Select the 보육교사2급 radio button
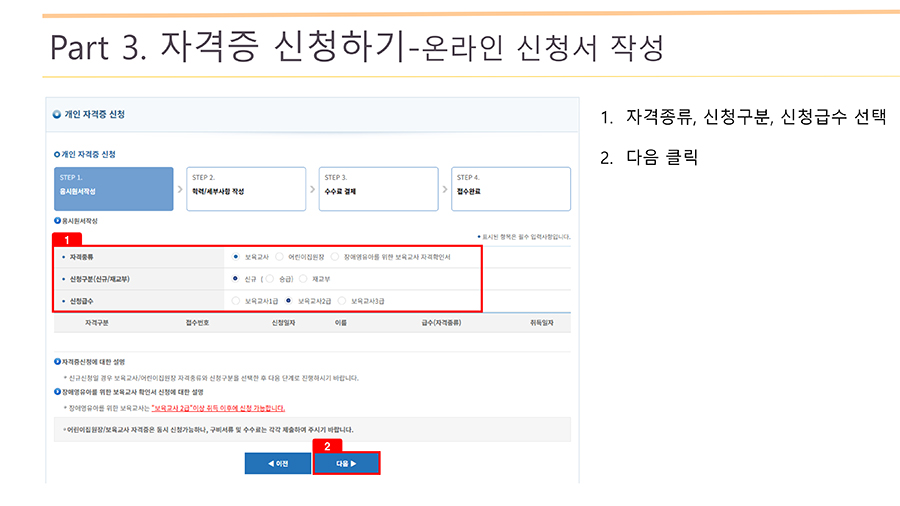The width and height of the screenshot is (900, 506). coord(289,301)
